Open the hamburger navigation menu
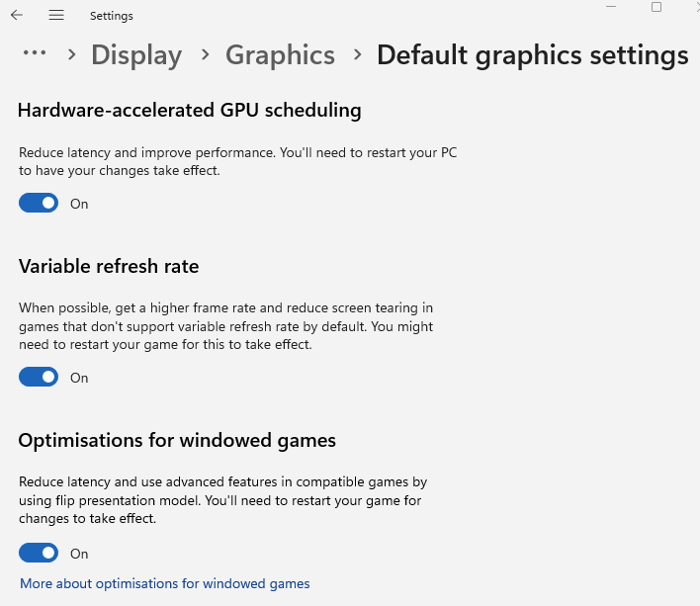This screenshot has height=606, width=700. click(x=56, y=15)
